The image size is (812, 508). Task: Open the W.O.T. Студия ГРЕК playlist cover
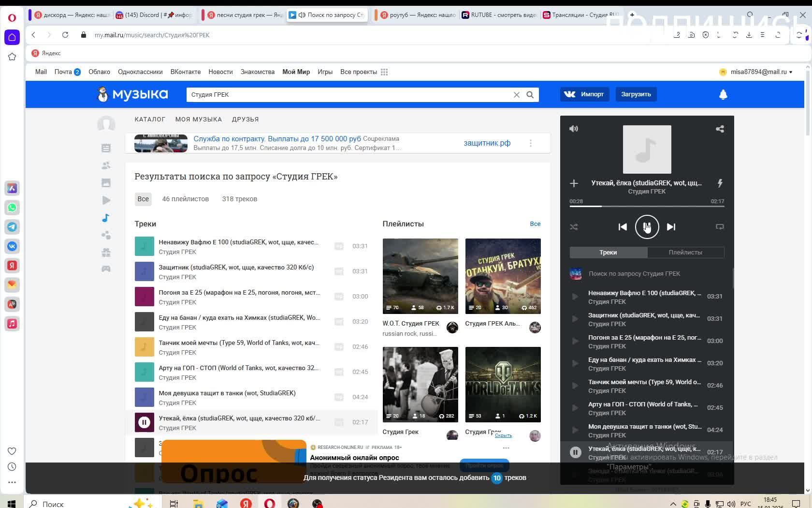point(420,276)
